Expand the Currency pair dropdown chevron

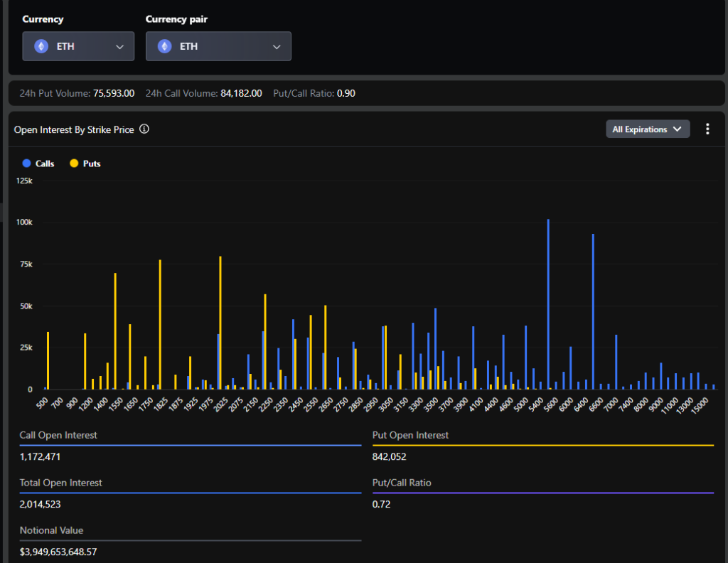coord(277,47)
